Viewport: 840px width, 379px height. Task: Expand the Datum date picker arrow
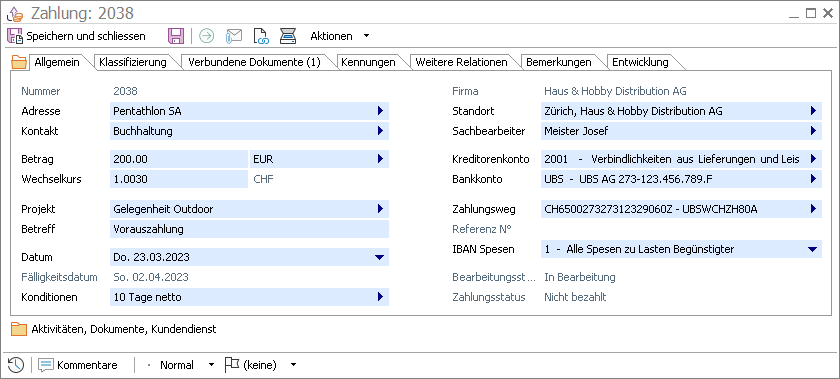tap(380, 257)
